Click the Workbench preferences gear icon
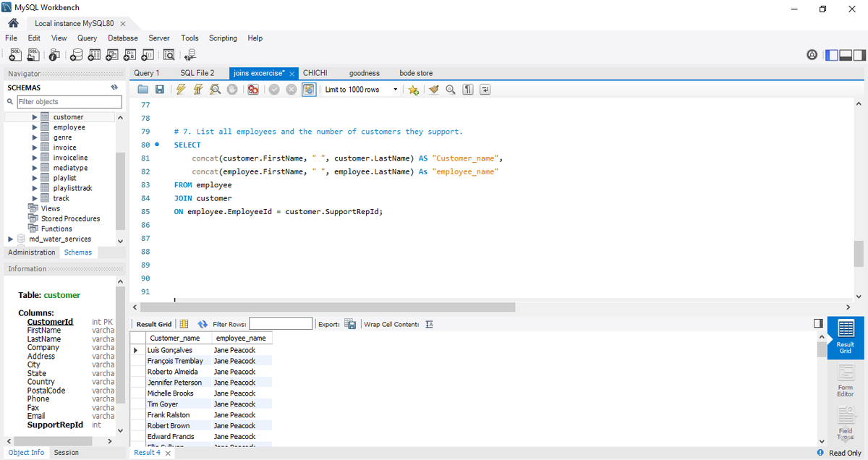This screenshot has width=868, height=460. click(x=812, y=54)
